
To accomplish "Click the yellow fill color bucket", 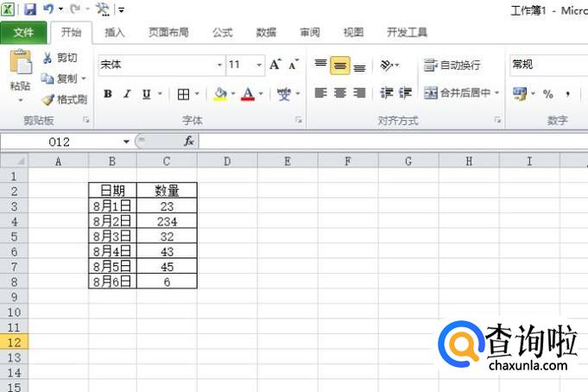I will tap(220, 93).
